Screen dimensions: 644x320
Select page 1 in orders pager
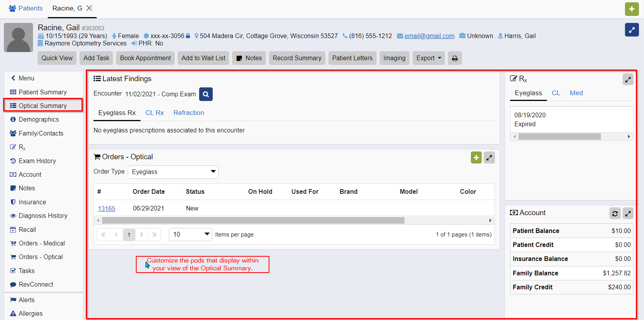tap(129, 235)
